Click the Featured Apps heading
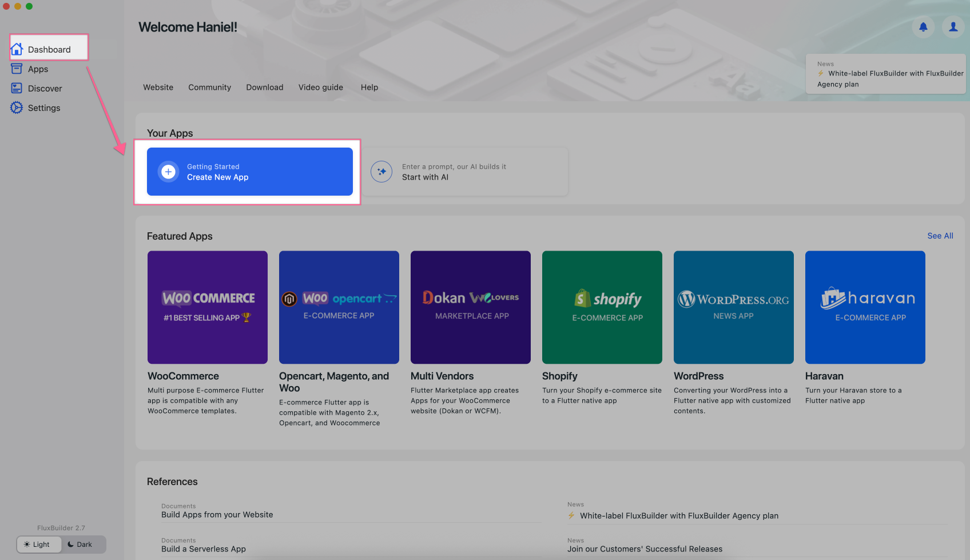 [180, 236]
